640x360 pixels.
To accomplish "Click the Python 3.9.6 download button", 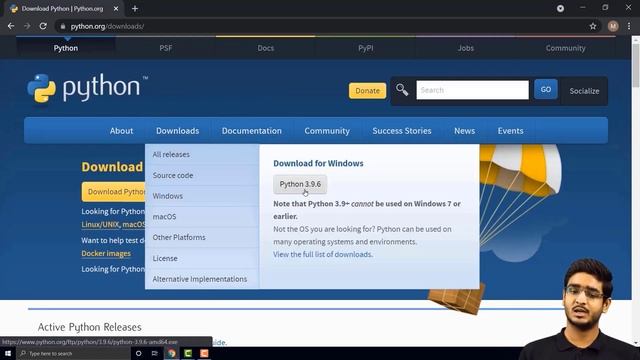I will 300,184.
